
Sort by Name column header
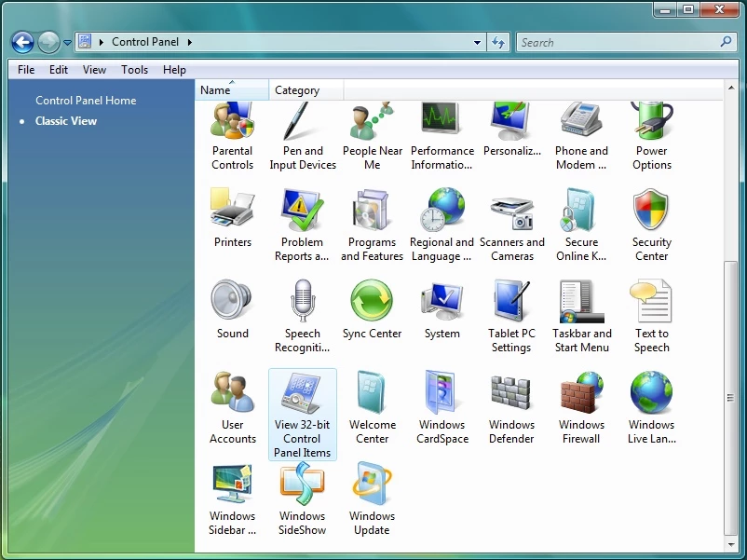[232, 89]
